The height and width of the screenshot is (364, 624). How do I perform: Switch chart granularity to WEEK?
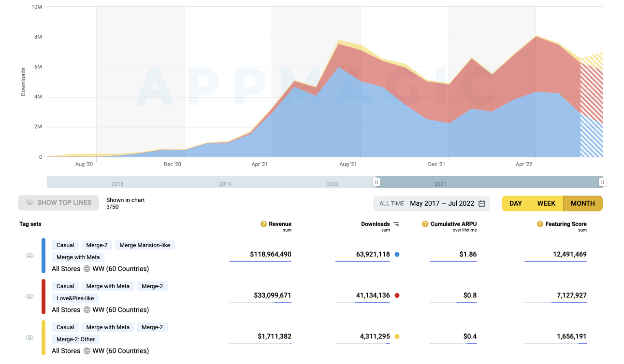point(546,203)
